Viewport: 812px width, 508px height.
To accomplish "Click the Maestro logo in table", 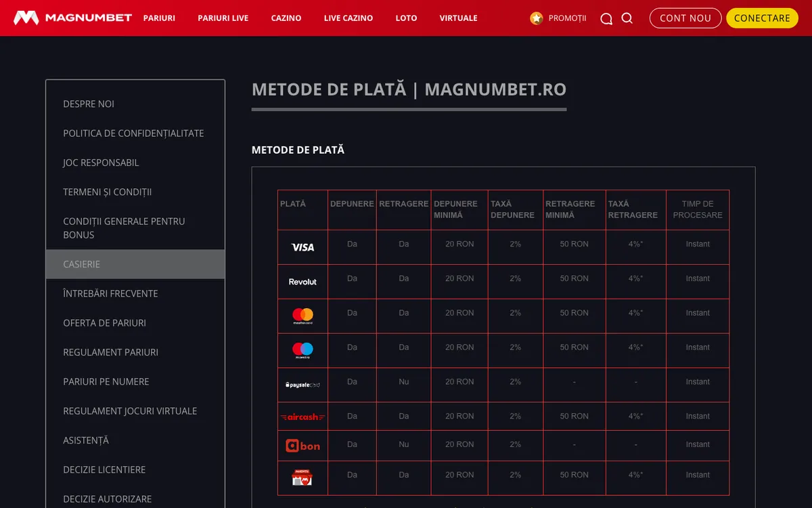I will click(x=302, y=351).
